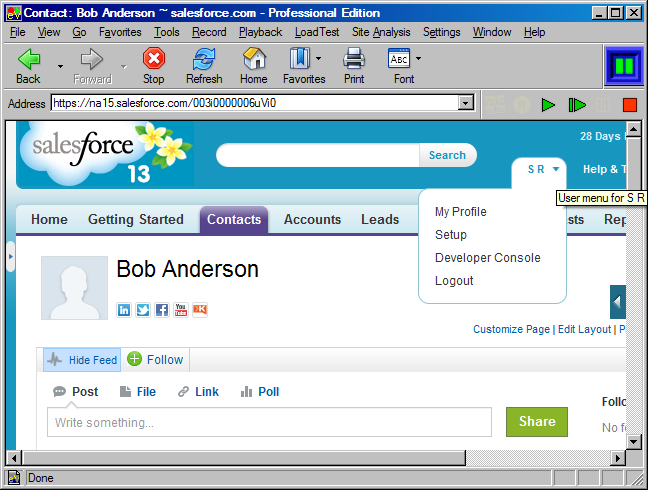
Task: Open the Settings menu
Action: [x=441, y=32]
